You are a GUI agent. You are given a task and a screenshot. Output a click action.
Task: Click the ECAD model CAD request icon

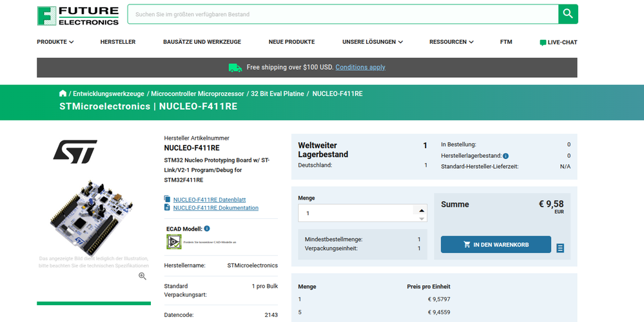174,241
